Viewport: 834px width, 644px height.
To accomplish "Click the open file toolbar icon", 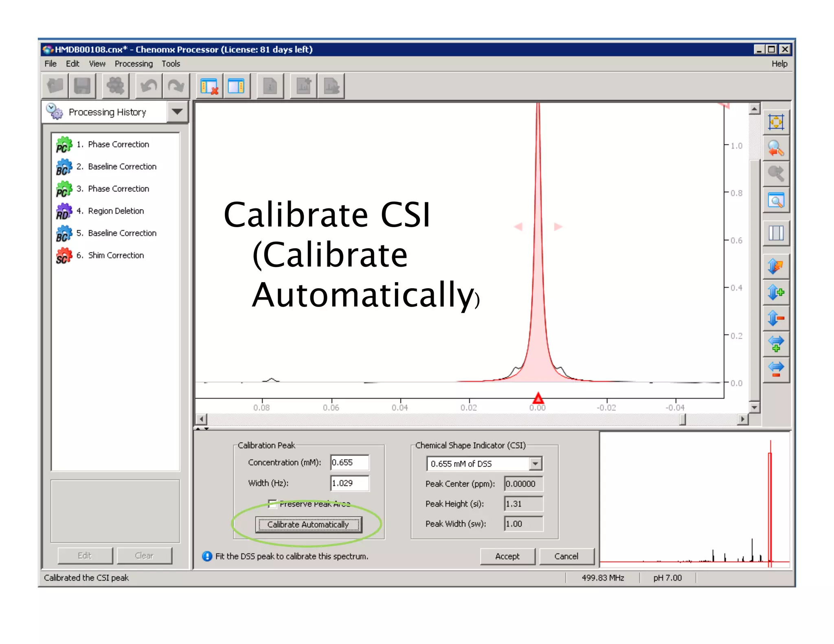I will [55, 86].
